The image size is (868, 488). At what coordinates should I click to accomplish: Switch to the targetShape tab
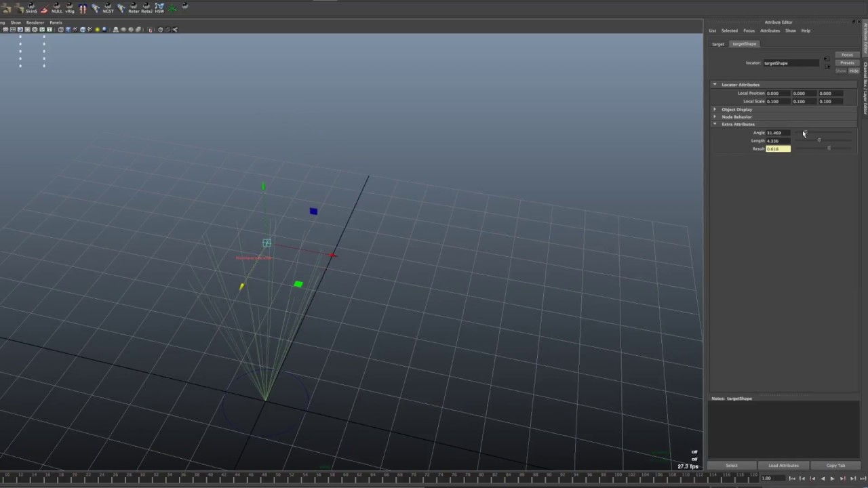744,44
